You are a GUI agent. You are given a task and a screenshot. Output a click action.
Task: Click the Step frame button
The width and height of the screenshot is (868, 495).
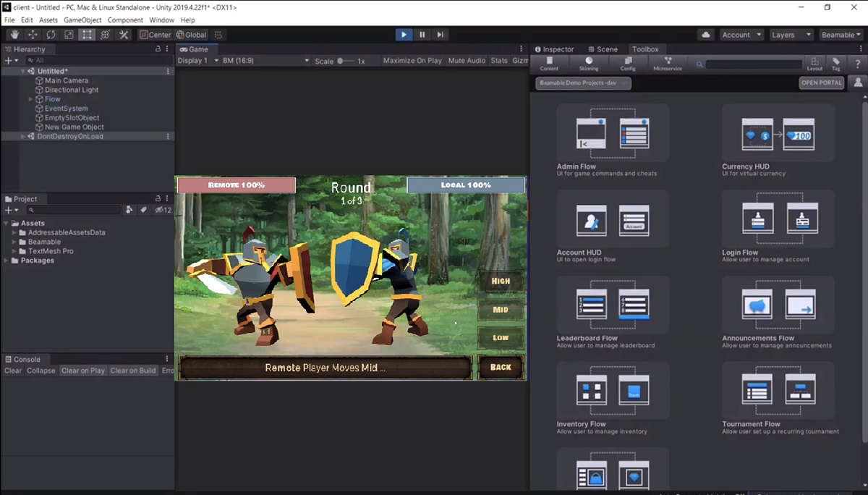point(440,35)
